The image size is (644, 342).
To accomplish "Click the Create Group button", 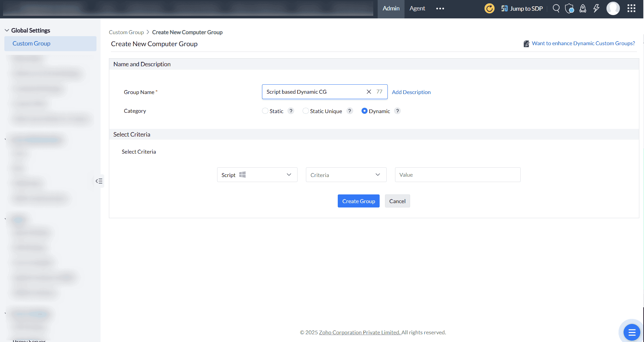I will pyautogui.click(x=358, y=201).
